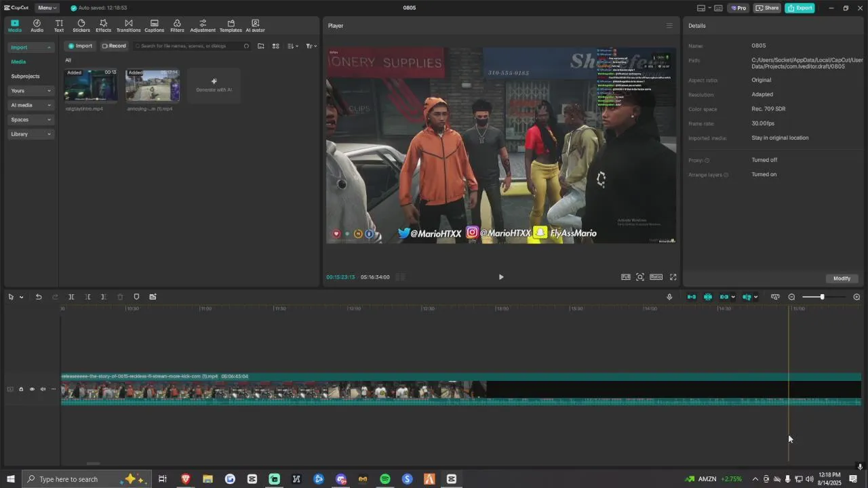Viewport: 868px width, 488px height.
Task: Open main track more options
Action: point(54,389)
